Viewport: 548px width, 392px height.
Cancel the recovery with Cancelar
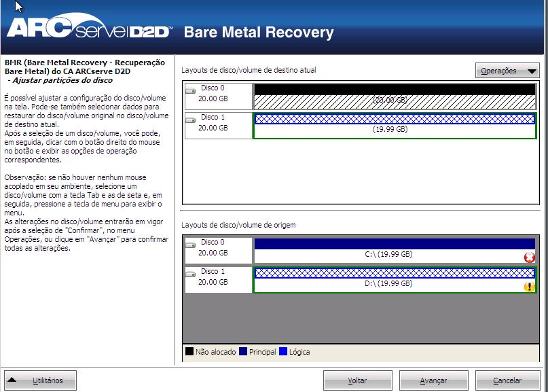[x=507, y=380]
